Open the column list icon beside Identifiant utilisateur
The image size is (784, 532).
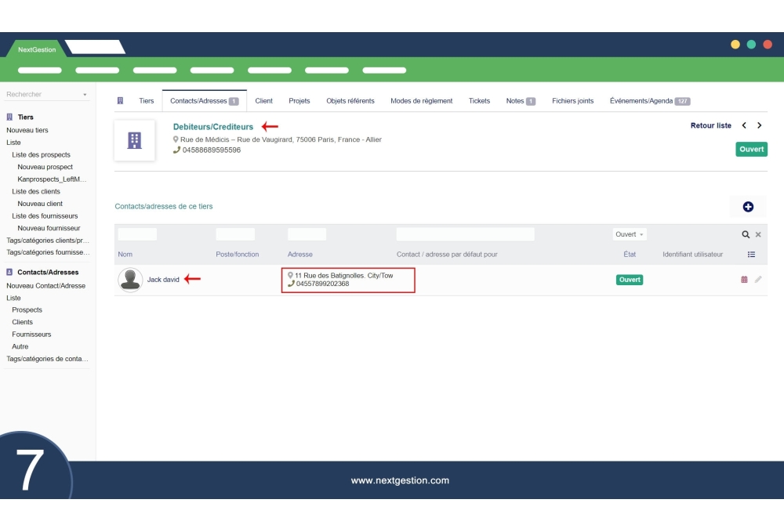pos(751,254)
